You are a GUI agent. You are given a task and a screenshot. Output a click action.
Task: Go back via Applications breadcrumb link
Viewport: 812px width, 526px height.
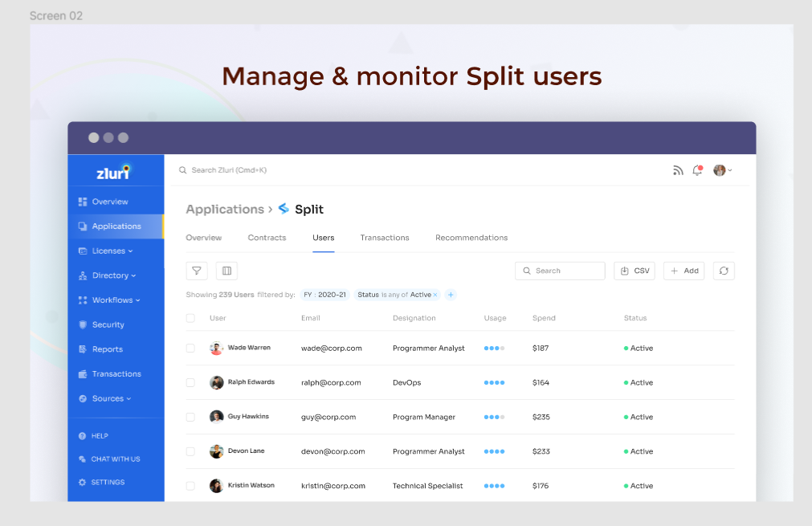(x=225, y=209)
